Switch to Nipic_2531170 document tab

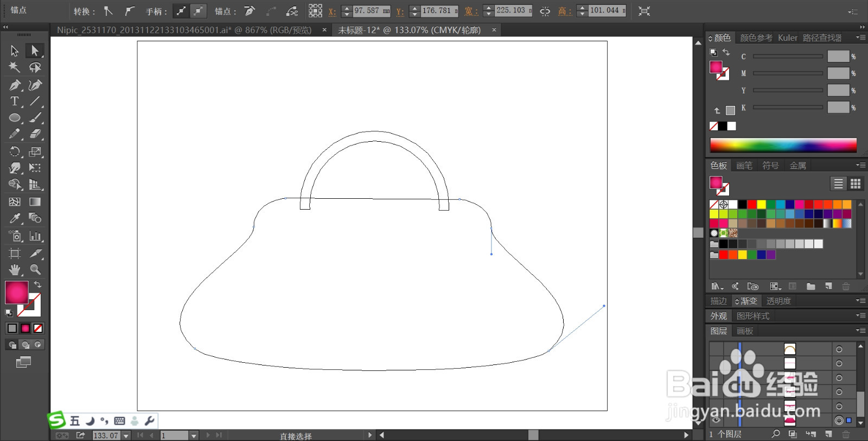[x=184, y=30]
